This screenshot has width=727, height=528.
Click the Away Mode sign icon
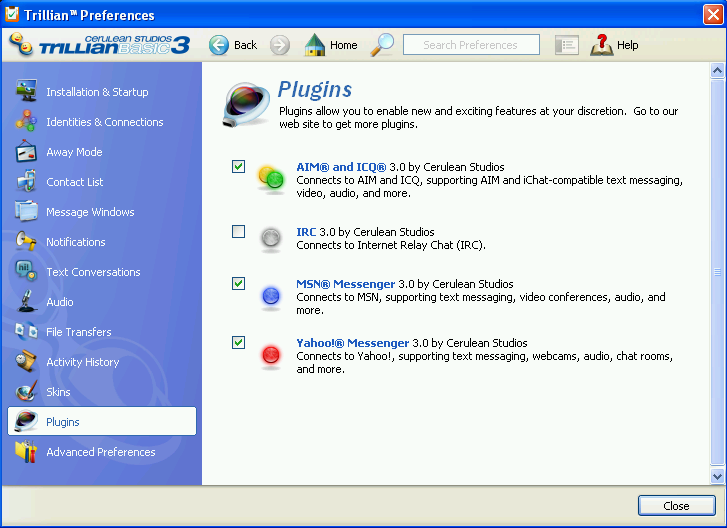tap(26, 151)
